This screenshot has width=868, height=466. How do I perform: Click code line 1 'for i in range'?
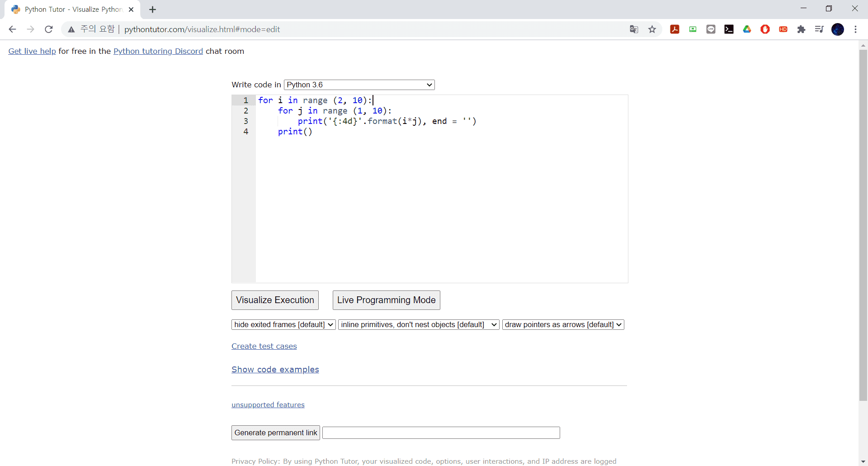(315, 100)
